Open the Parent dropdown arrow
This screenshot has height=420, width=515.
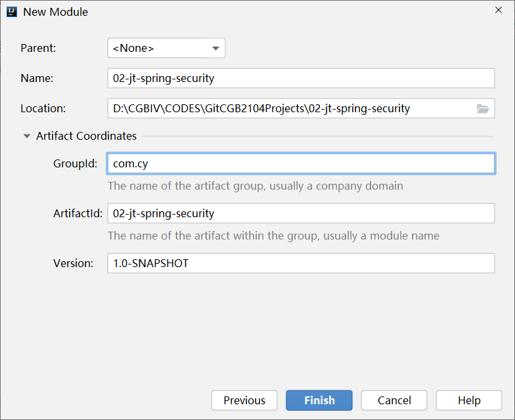point(215,49)
